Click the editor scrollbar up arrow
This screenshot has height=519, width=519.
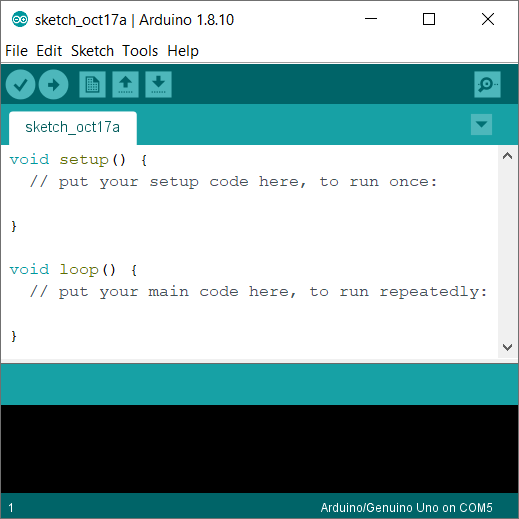(x=507, y=156)
